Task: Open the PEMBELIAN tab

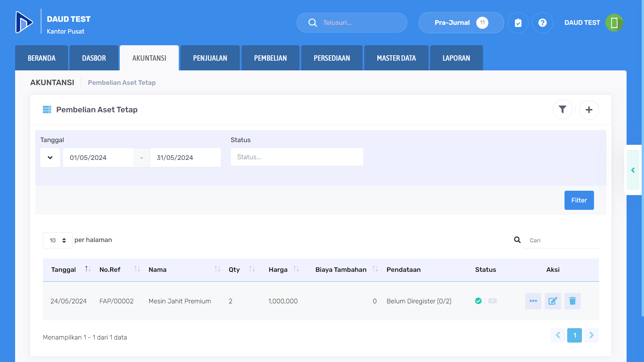Action: 270,58
